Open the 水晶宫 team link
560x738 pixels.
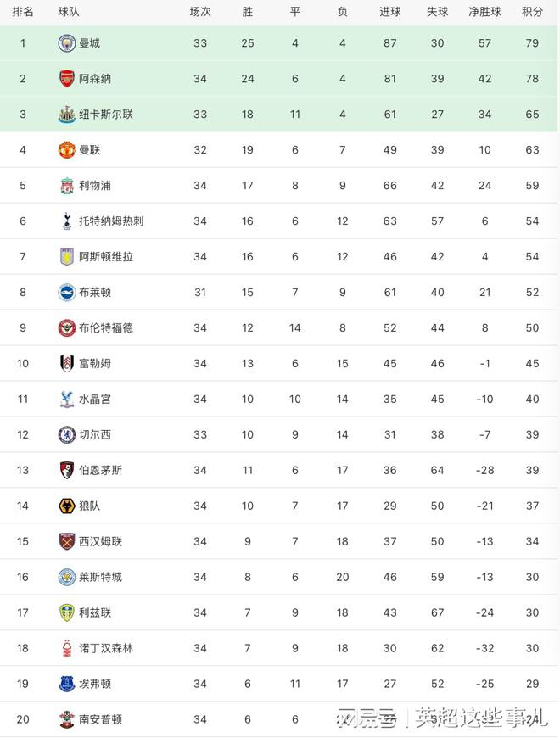94,400
